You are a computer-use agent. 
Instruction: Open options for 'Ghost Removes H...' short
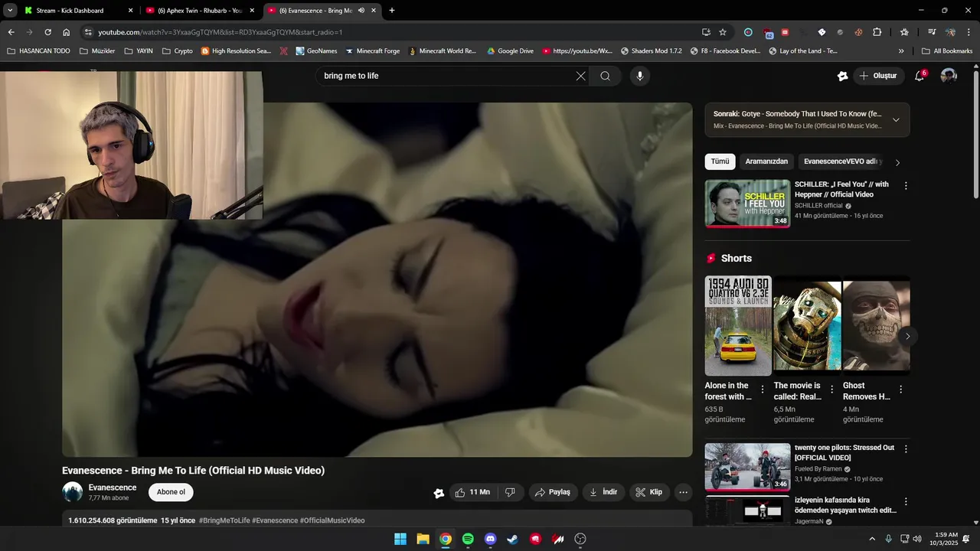coord(900,390)
